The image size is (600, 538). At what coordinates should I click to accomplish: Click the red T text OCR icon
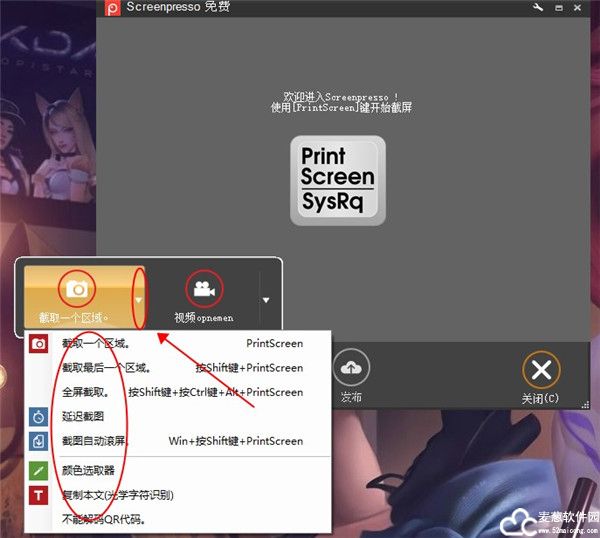(38, 496)
